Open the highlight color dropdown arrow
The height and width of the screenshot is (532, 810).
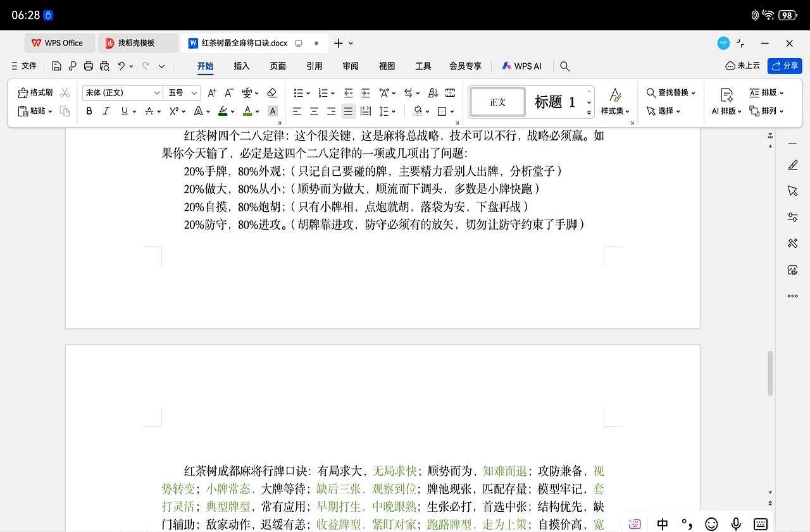pyautogui.click(x=233, y=111)
